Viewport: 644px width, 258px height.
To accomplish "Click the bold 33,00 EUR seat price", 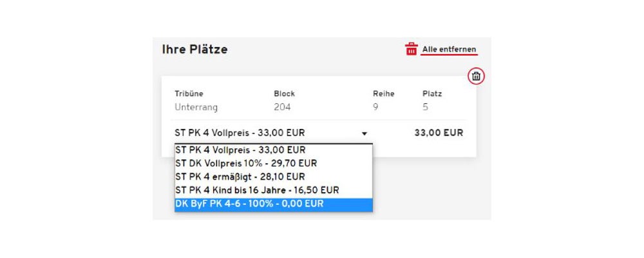I will pos(439,133).
